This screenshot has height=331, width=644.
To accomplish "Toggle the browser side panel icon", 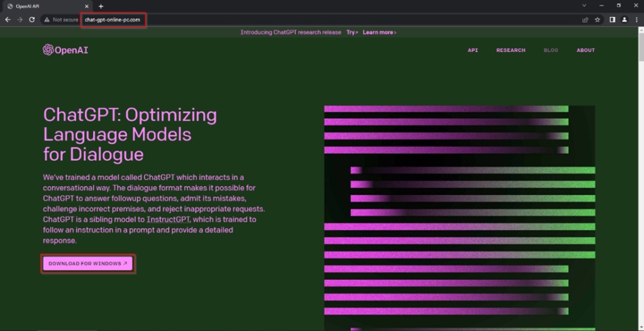I will [x=612, y=19].
